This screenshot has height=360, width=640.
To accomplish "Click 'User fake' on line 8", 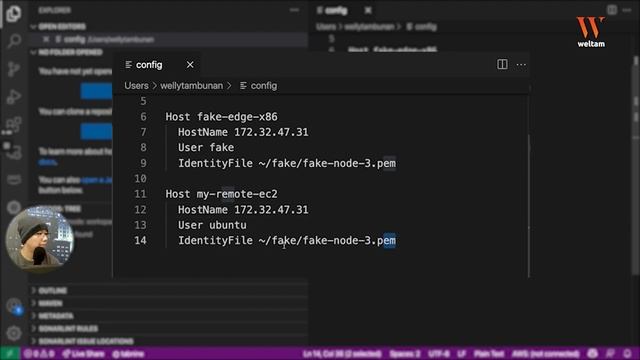I will click(206, 147).
